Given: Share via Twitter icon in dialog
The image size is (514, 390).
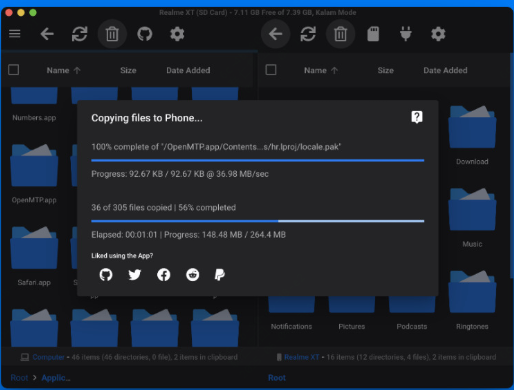Looking at the screenshot, I should coord(135,275).
